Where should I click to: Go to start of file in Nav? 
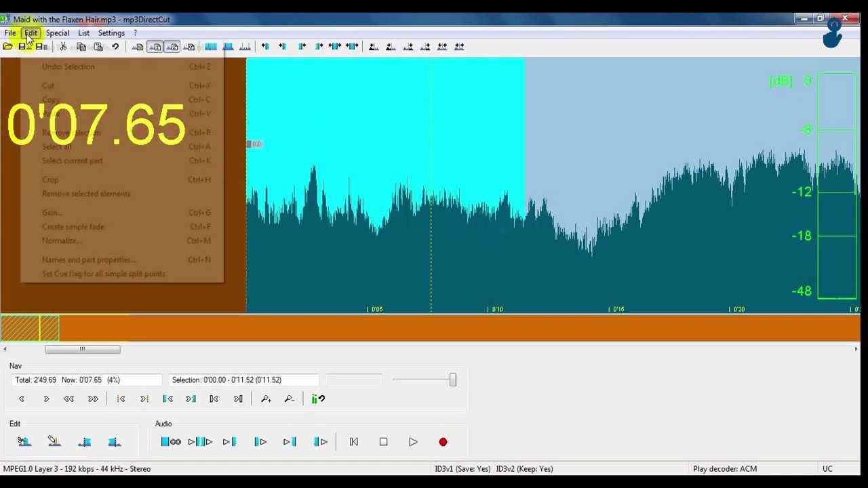[x=214, y=399]
